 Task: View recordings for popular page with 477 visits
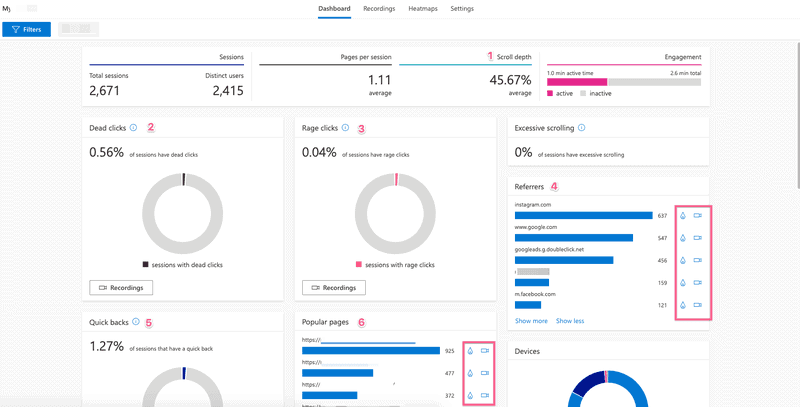pyautogui.click(x=485, y=373)
